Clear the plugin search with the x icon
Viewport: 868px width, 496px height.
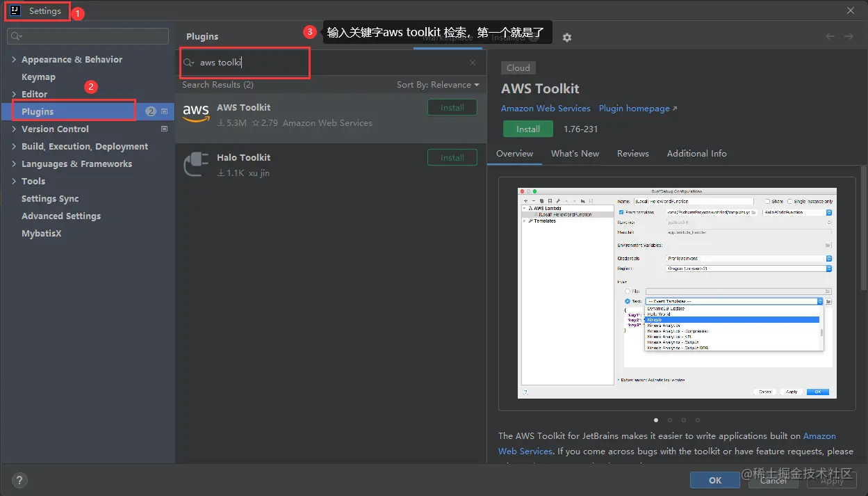click(473, 63)
